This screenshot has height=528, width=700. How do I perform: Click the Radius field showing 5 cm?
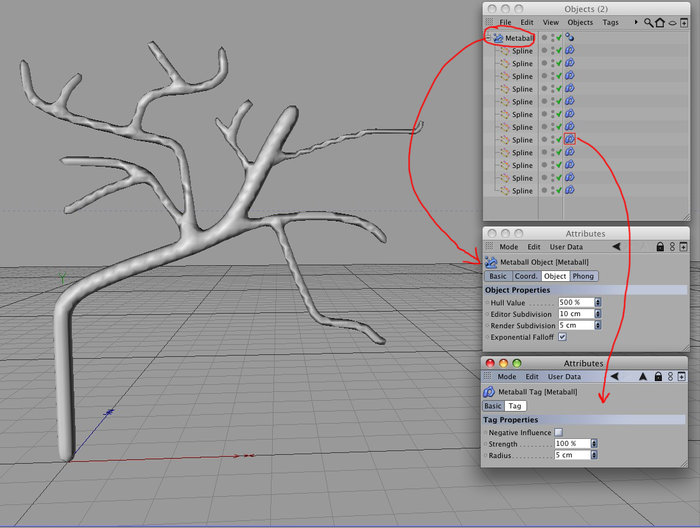pos(572,455)
